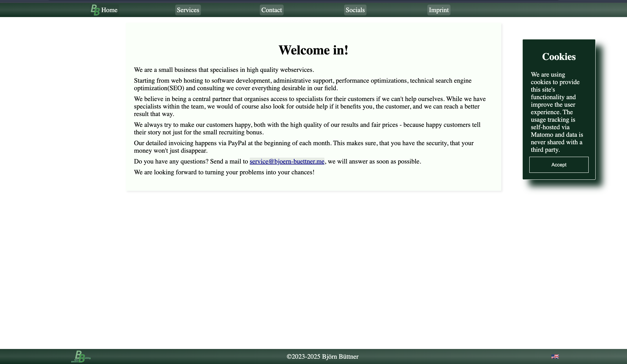
Task: Click the sentence about turning problems into chances
Action: coord(224,172)
